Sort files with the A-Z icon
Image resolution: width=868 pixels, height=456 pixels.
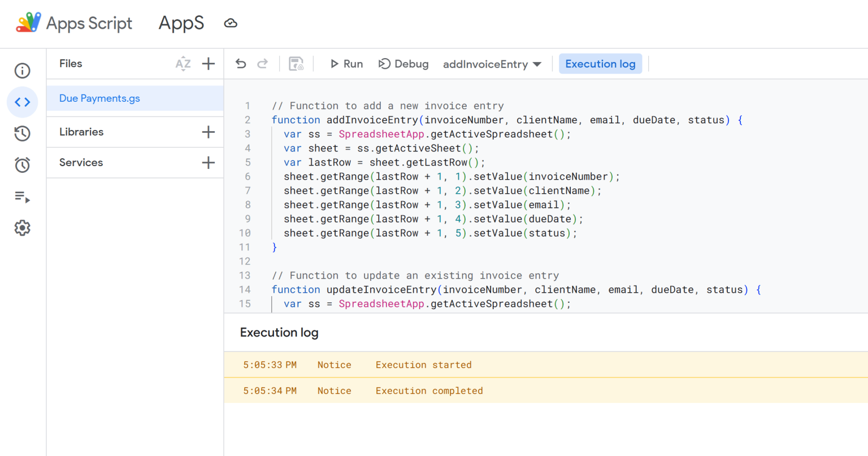pos(183,63)
